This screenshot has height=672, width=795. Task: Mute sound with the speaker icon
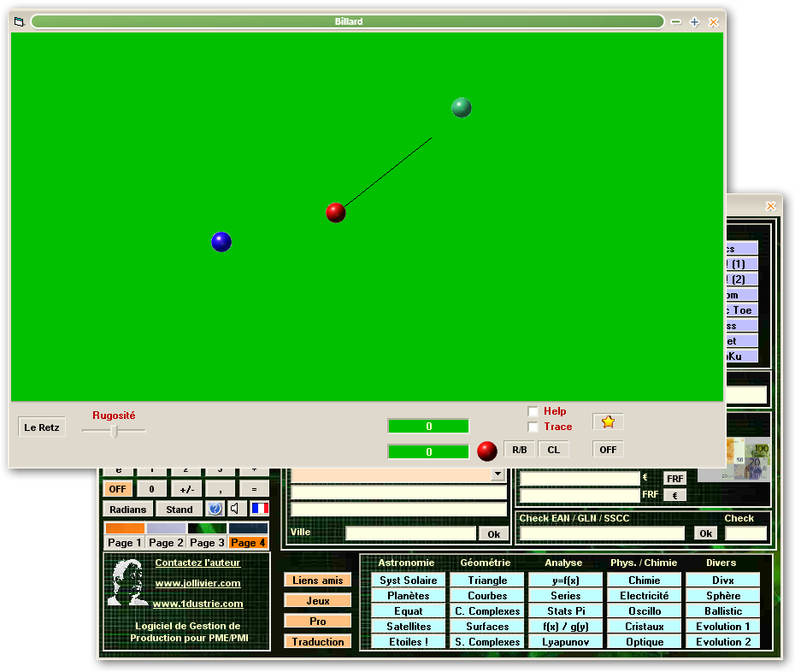tap(237, 509)
